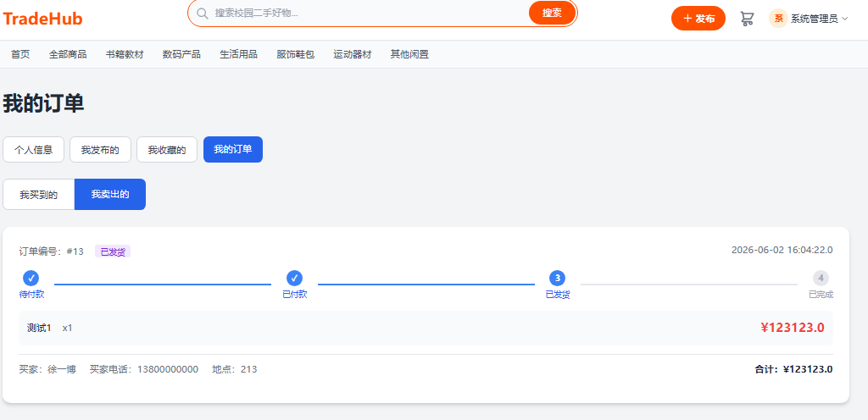Viewport: 868px width, 420px height.
Task: Open 全部商品 category
Action: click(68, 54)
